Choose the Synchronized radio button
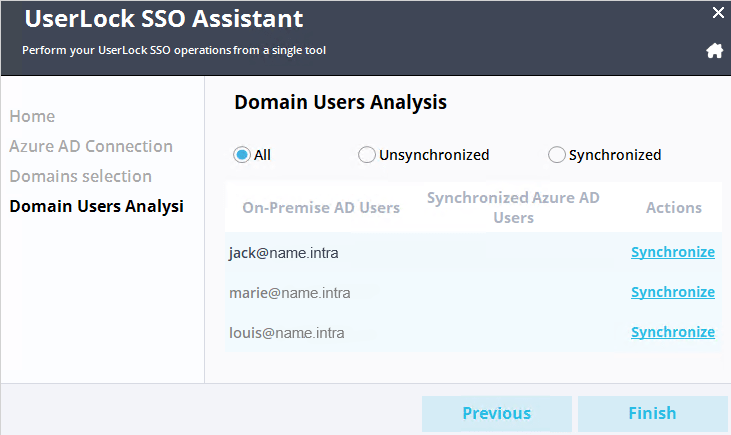Image resolution: width=731 pixels, height=435 pixels. [557, 155]
